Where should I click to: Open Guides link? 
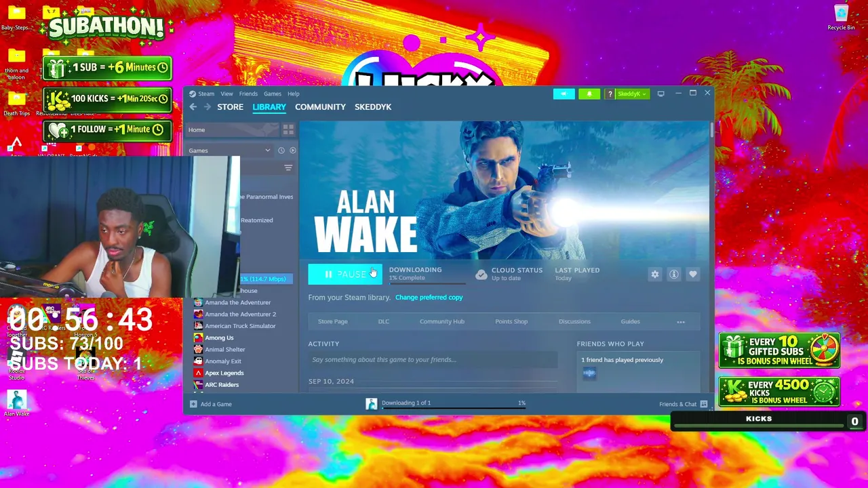631,322
